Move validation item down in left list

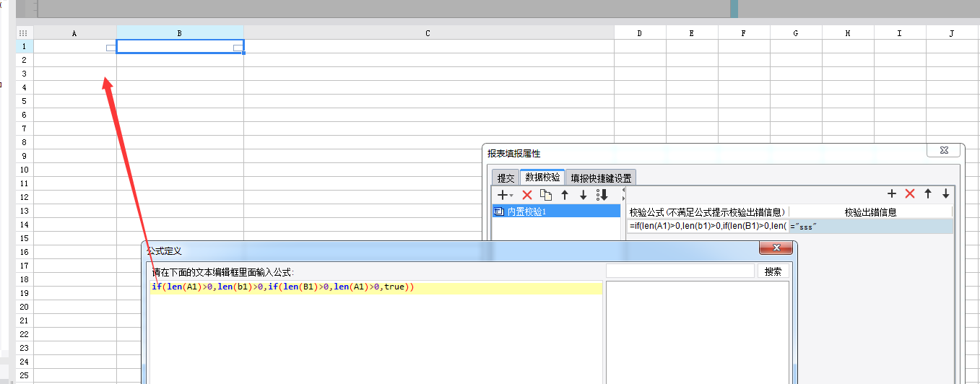click(x=584, y=195)
